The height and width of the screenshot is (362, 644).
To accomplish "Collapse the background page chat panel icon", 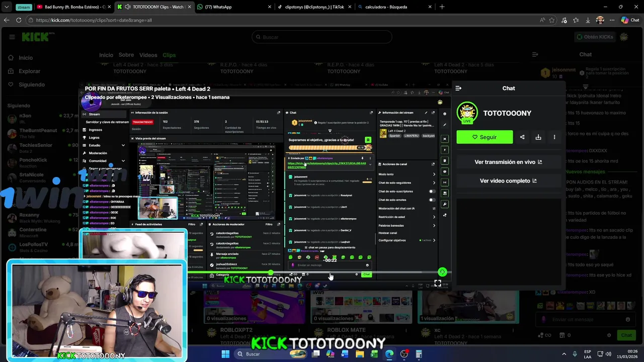I will 535,54.
